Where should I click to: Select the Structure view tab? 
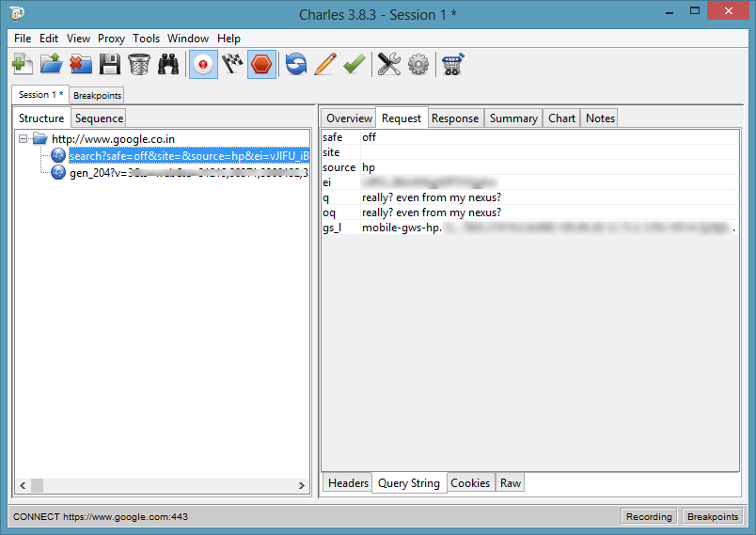click(x=41, y=118)
